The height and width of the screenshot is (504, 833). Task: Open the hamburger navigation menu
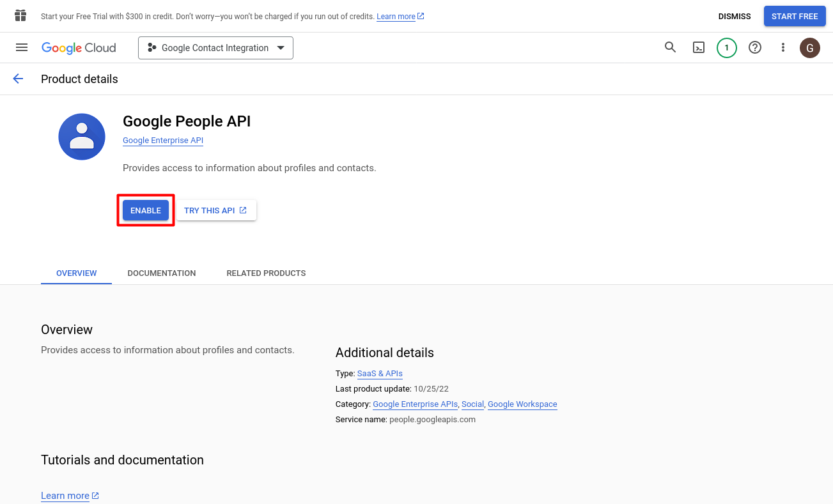pos(22,47)
